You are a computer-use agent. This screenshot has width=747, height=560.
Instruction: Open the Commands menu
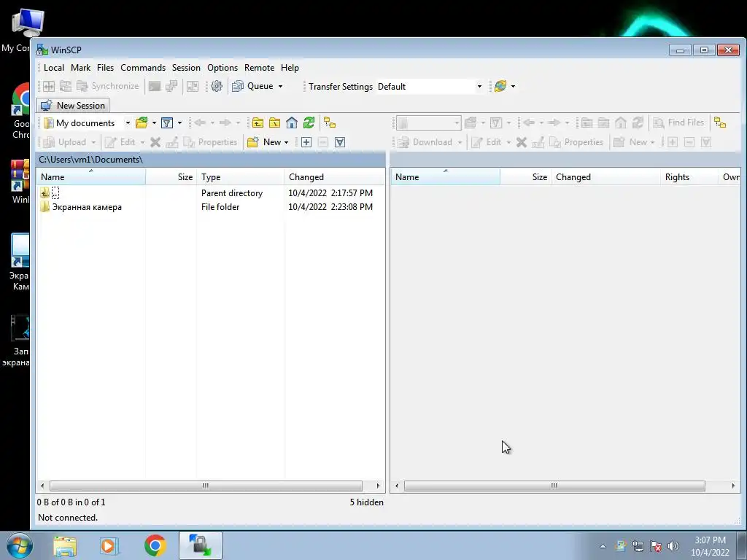point(143,68)
